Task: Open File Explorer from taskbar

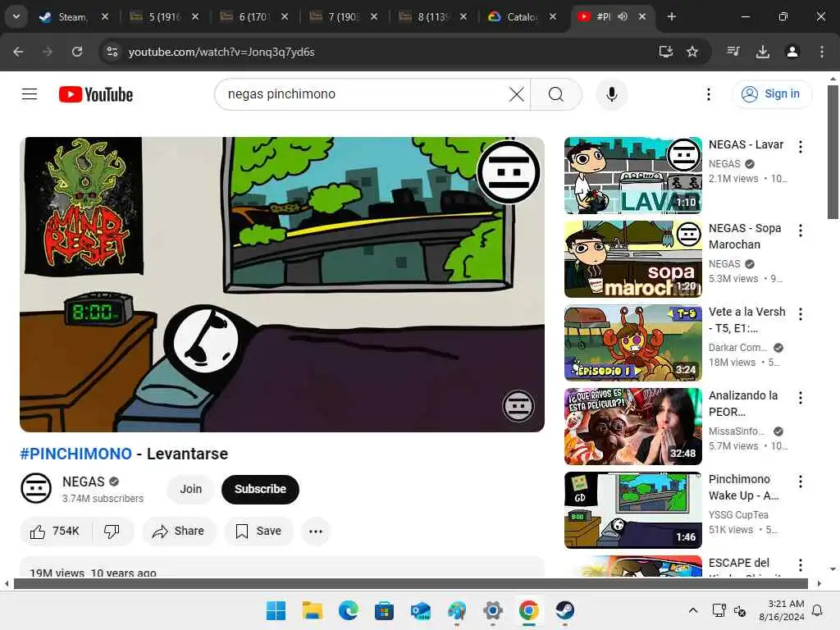Action: tap(313, 610)
